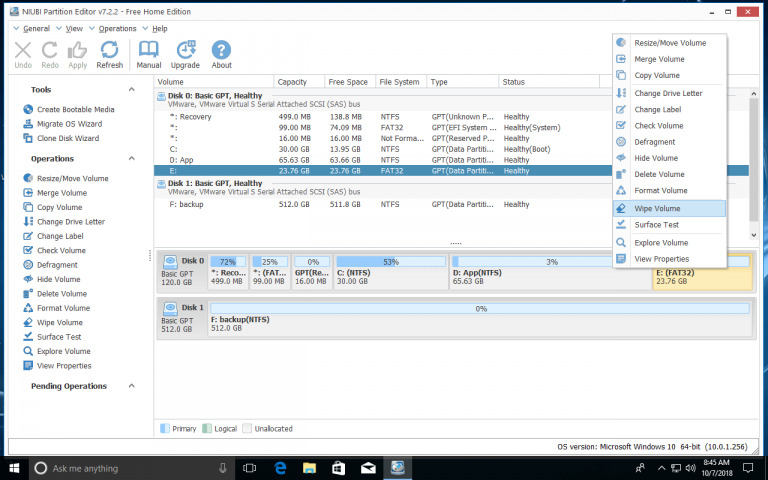Click Delete Volume in context menu
This screenshot has width=768, height=480.
pos(669,174)
